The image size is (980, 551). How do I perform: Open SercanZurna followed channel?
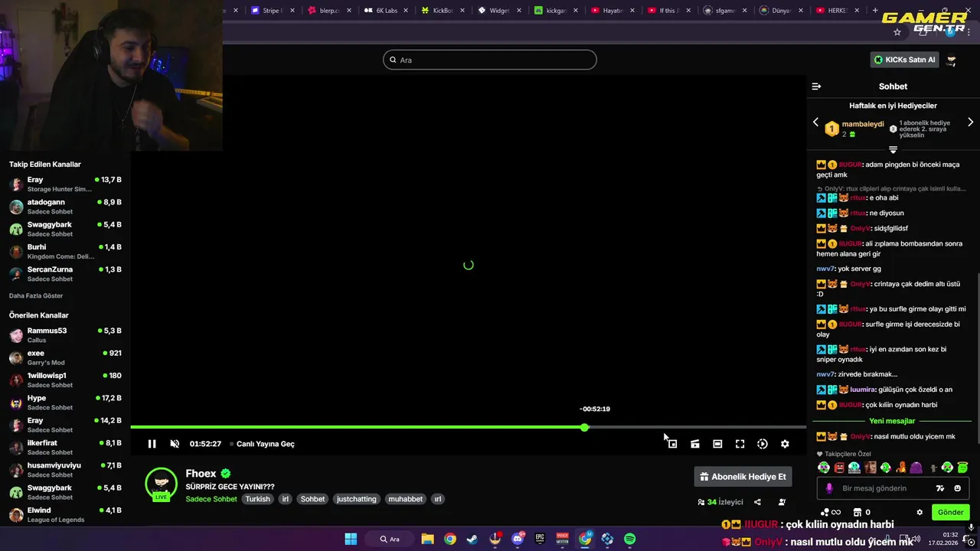point(65,274)
